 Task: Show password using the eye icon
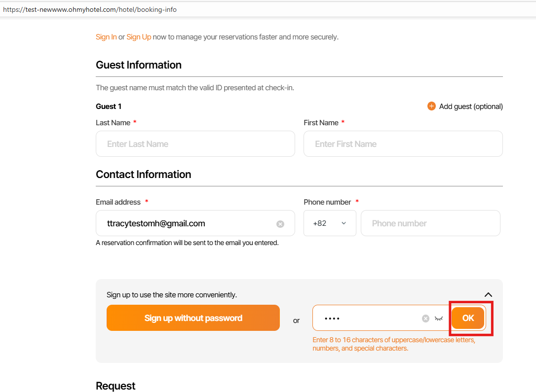pyautogui.click(x=439, y=319)
